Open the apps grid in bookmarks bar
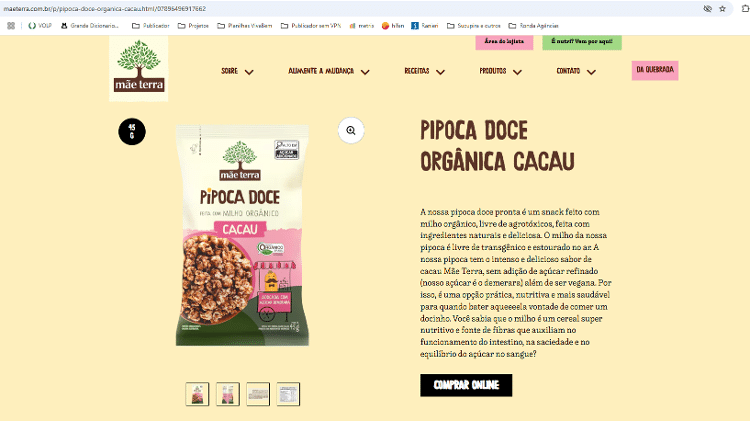Screen dimensions: 750x421 [11, 26]
